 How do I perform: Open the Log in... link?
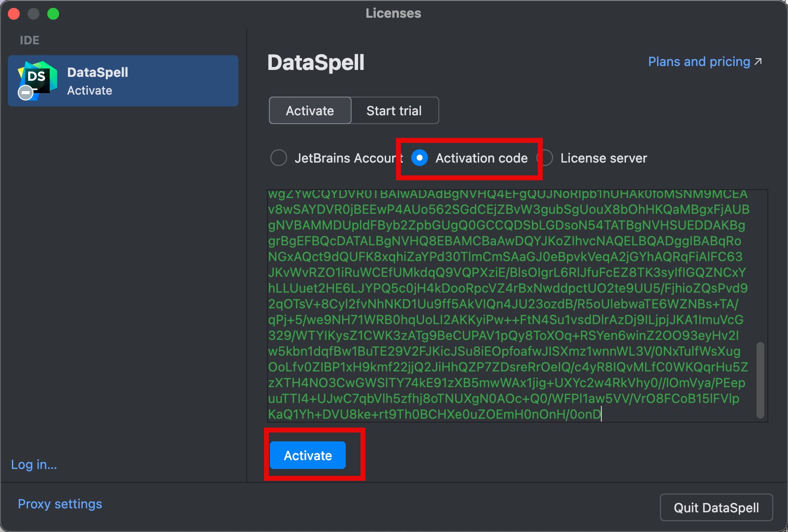[x=34, y=465]
